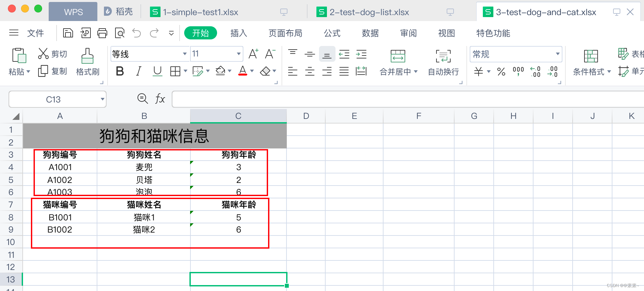
Task: Click the Print icon
Action: pyautogui.click(x=102, y=33)
